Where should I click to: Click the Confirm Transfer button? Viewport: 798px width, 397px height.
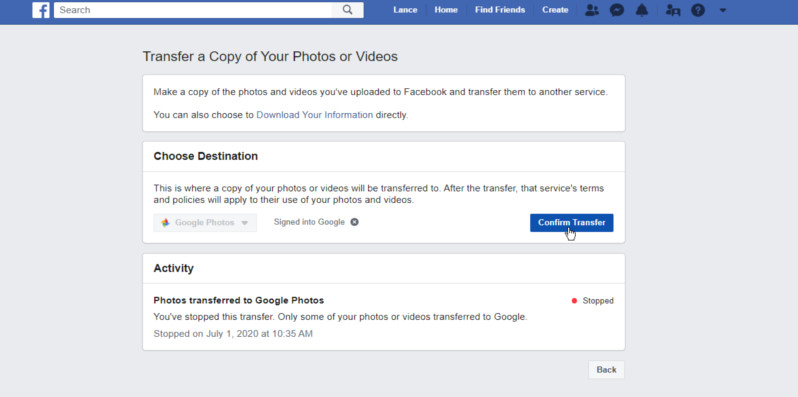pyautogui.click(x=572, y=222)
